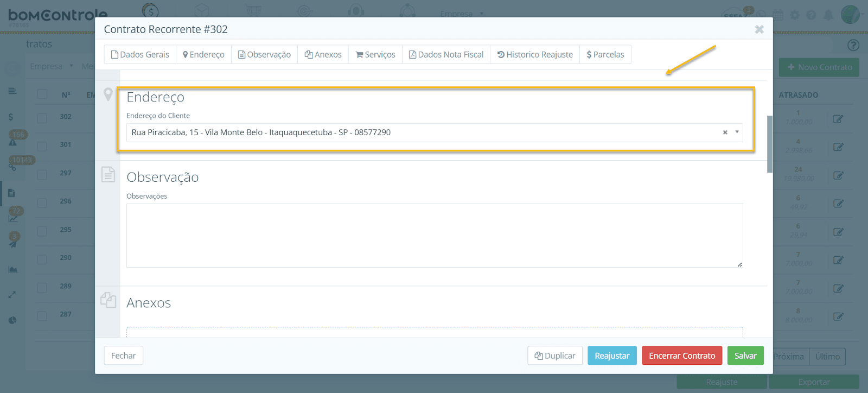Image resolution: width=868 pixels, height=393 pixels.
Task: Tick the checkbox for contract row 295
Action: pos(42,231)
